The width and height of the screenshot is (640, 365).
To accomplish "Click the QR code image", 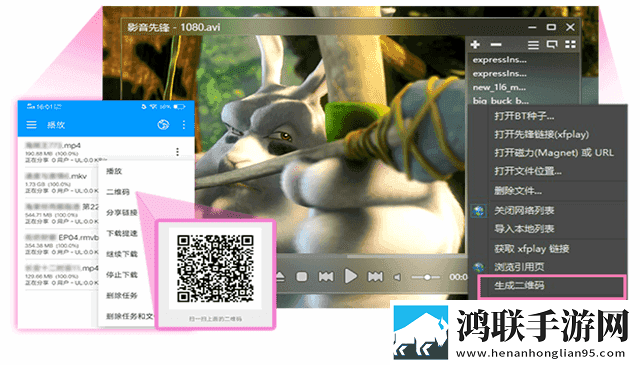I will (x=216, y=268).
